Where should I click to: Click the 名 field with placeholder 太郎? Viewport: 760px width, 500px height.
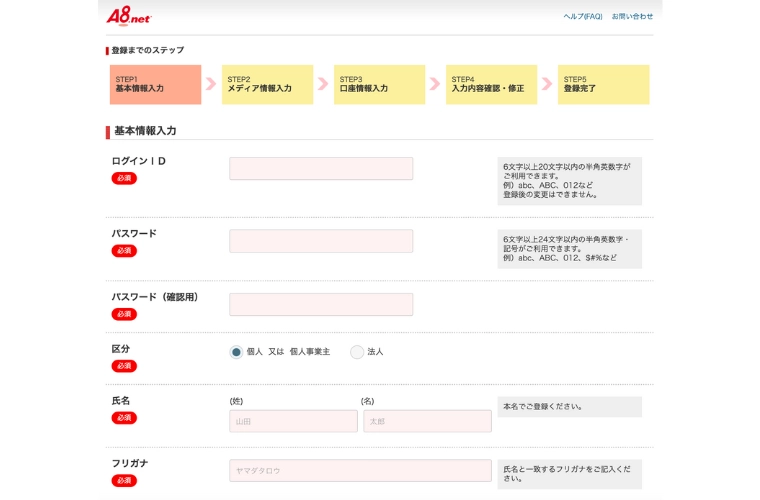coord(428,422)
